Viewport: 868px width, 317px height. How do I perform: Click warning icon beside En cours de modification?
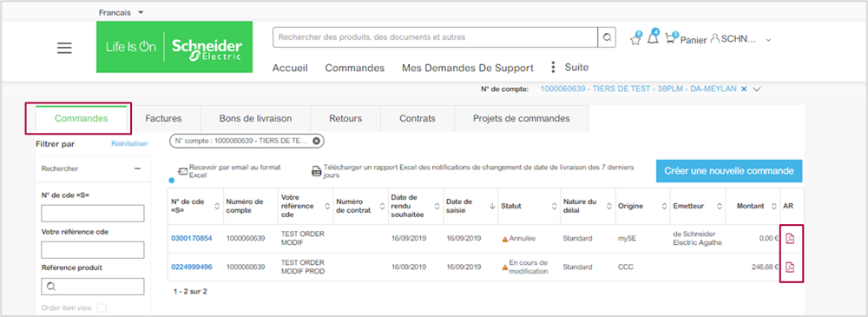pos(505,267)
